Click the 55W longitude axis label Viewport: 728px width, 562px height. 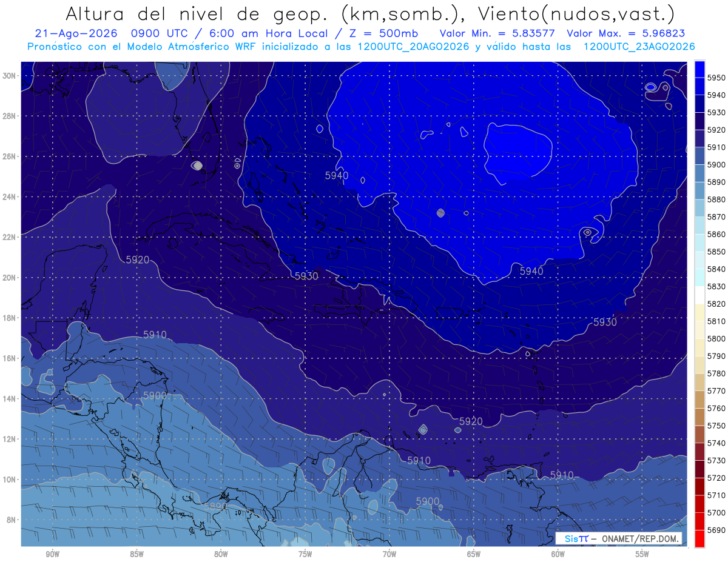pos(642,555)
